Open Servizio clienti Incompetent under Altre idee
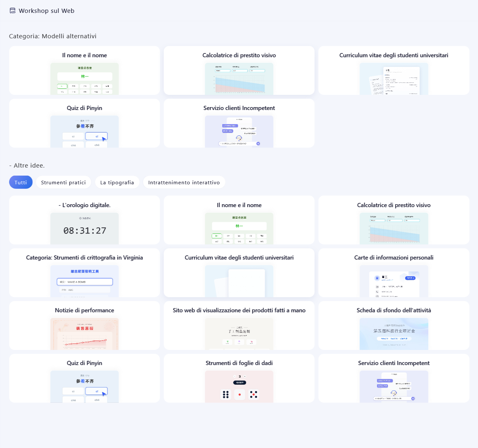The width and height of the screenshot is (478, 448). pos(394,378)
